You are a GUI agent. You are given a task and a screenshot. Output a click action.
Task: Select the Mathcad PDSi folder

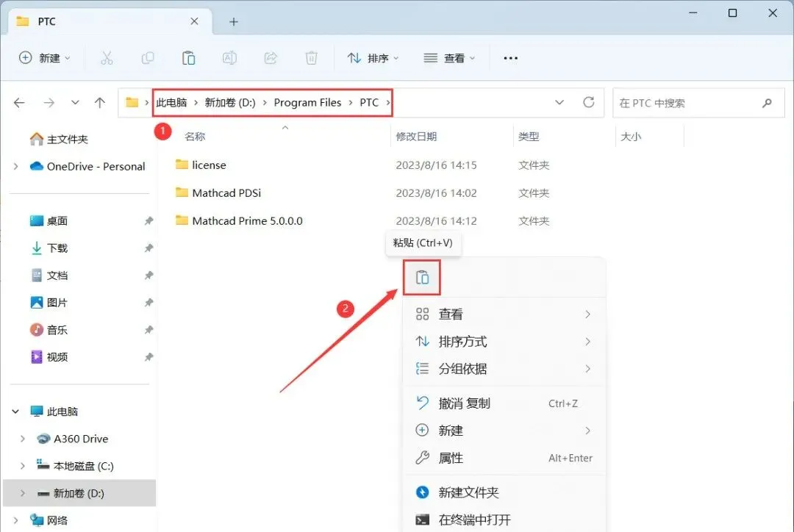218,193
